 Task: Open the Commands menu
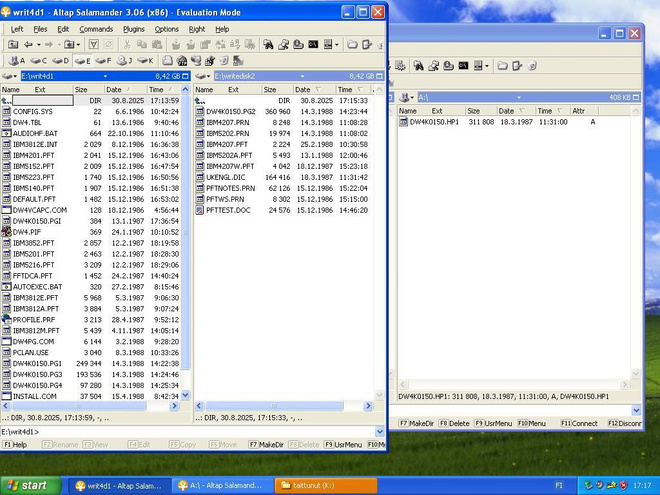tap(96, 29)
